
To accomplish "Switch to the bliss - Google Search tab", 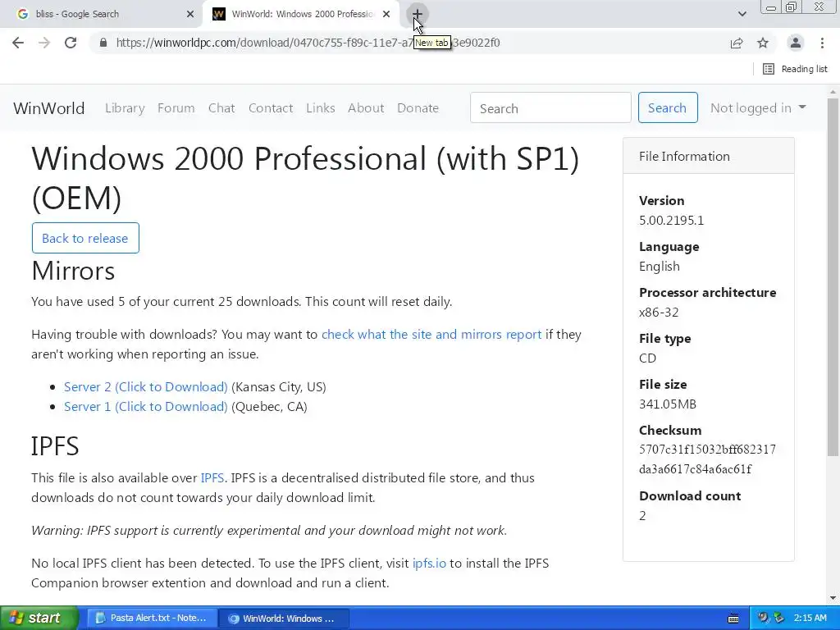I will tap(101, 14).
